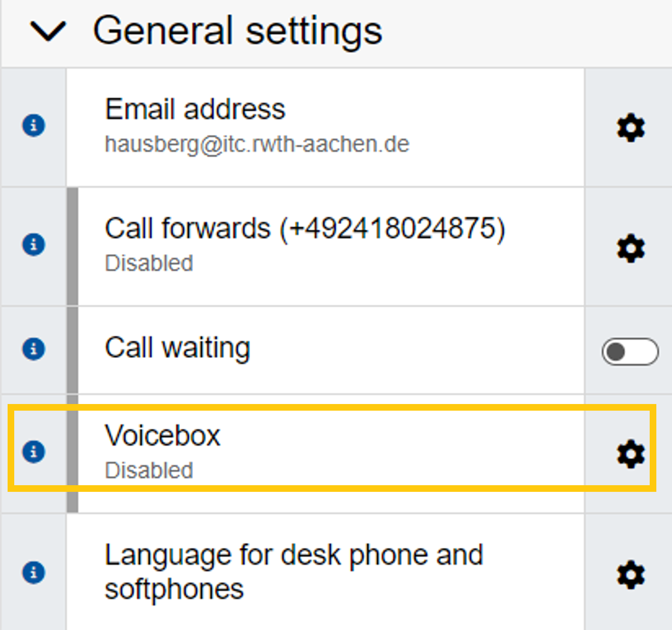Image resolution: width=672 pixels, height=630 pixels.
Task: Show info for Call forwards
Action: (x=34, y=245)
